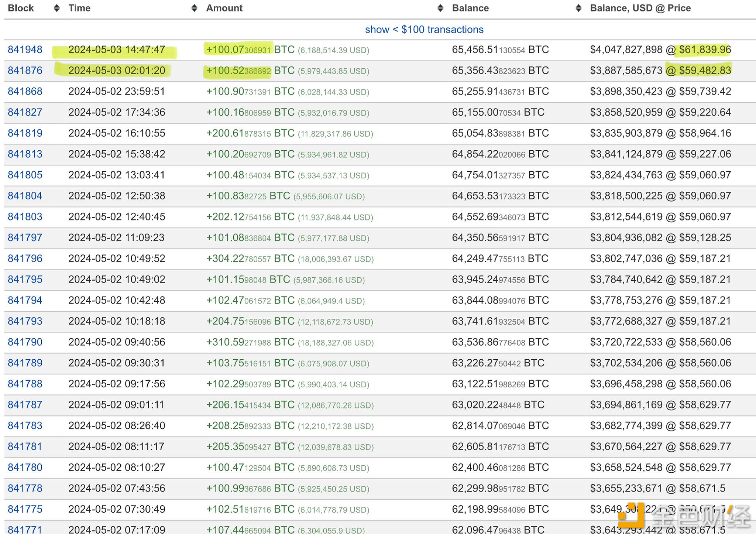756x534 pixels.
Task: Open block 841868
Action: (25, 91)
